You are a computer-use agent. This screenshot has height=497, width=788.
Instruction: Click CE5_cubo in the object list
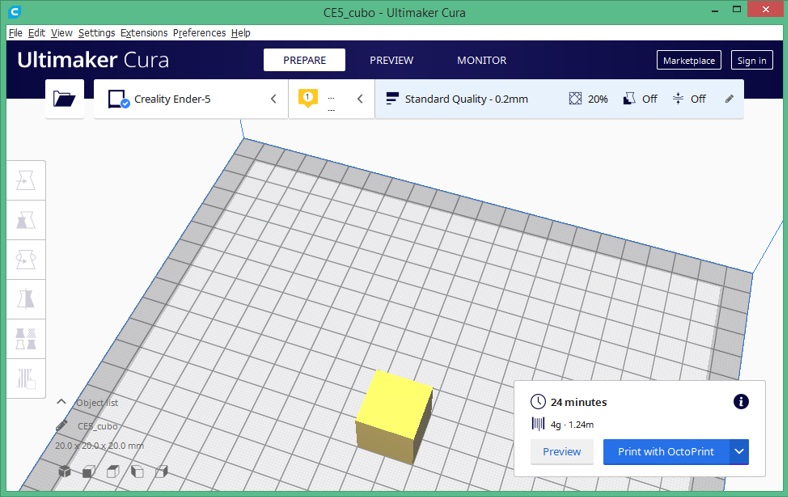point(97,426)
